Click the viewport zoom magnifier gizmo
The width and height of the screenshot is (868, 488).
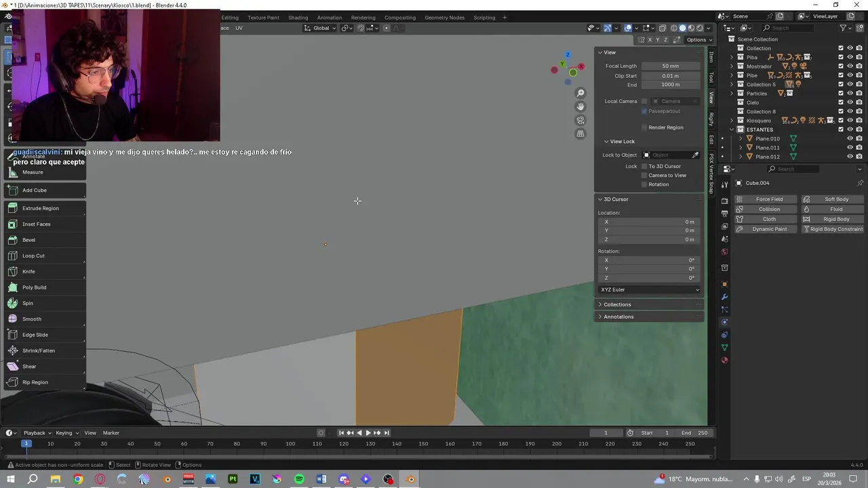coord(580,93)
